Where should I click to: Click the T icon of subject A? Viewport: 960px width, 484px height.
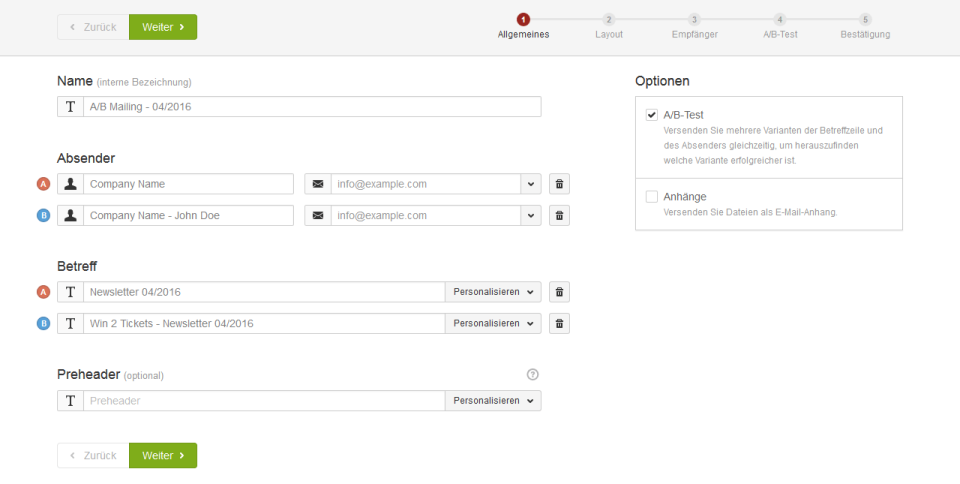70,292
